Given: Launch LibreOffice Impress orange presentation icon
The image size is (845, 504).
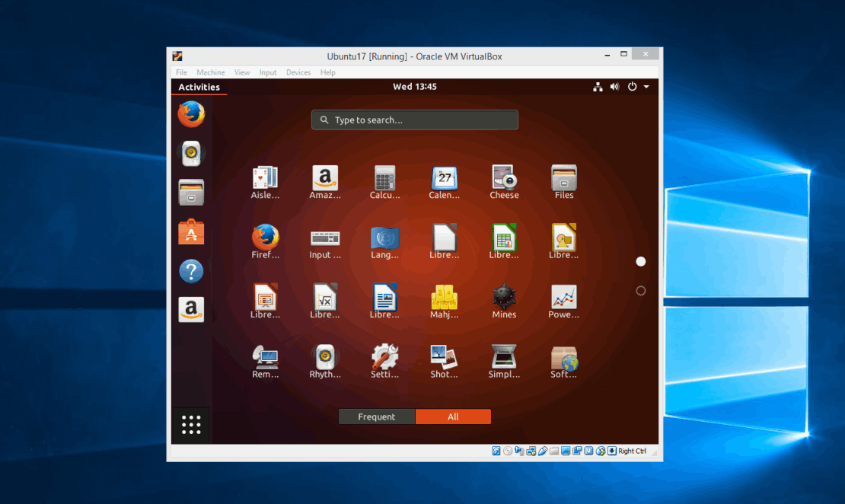Looking at the screenshot, I should click(x=265, y=301).
